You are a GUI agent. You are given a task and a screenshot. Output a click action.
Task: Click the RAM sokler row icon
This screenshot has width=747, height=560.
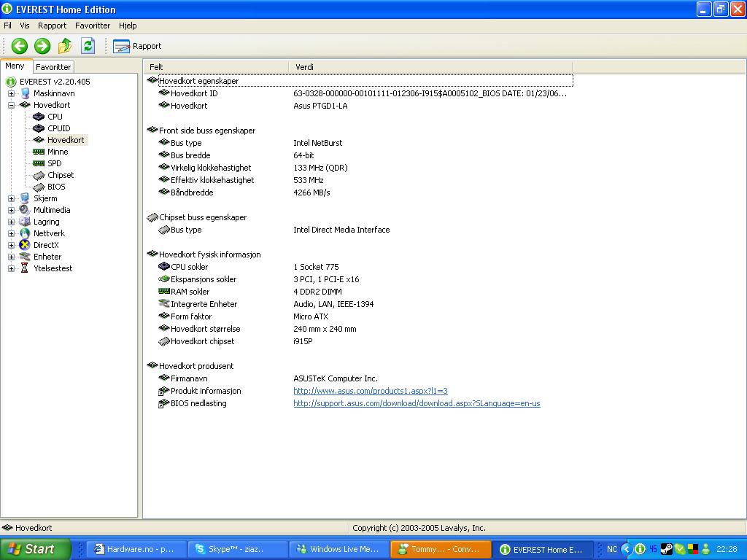(x=164, y=291)
